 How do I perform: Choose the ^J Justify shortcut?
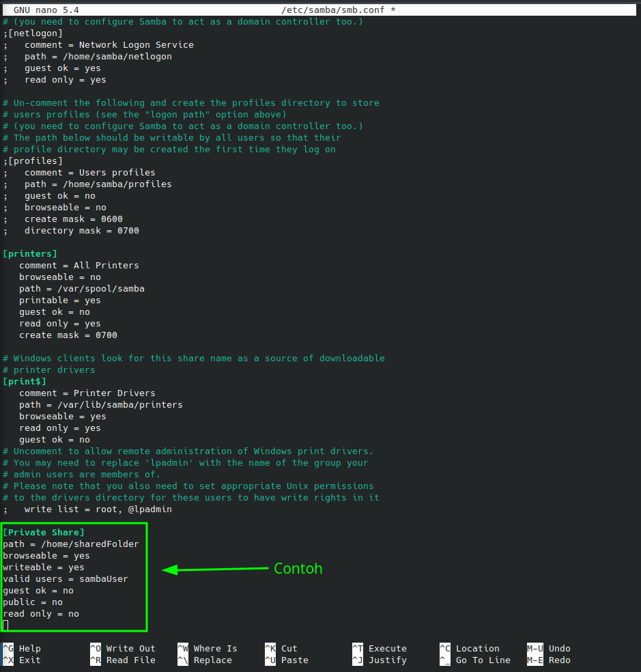coord(380,660)
